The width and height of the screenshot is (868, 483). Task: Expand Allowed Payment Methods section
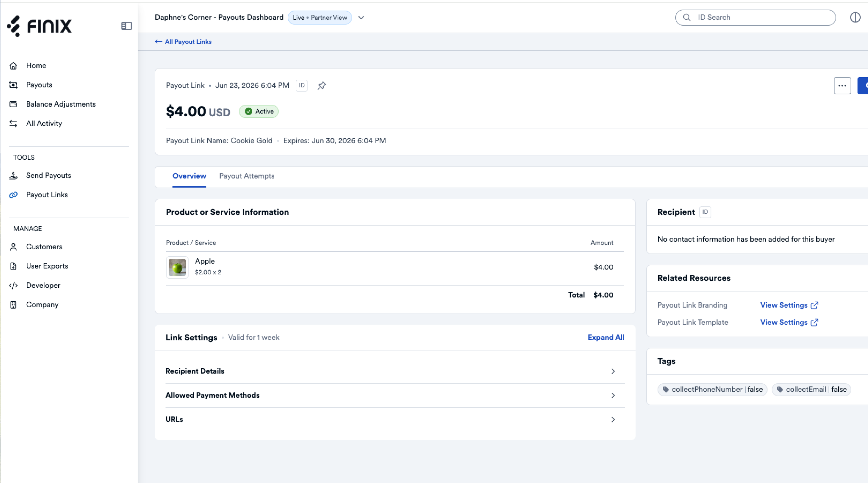click(x=395, y=395)
